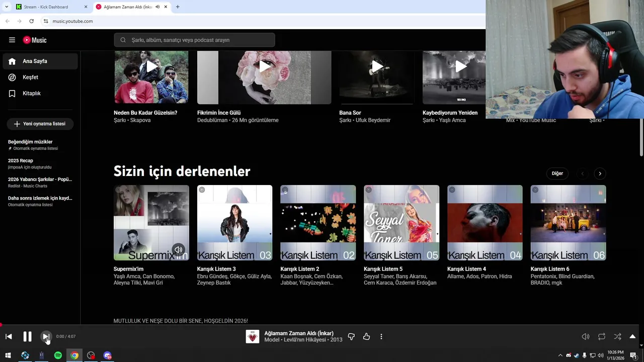
Task: Open OBS Studio from taskbar
Action: 91,355
